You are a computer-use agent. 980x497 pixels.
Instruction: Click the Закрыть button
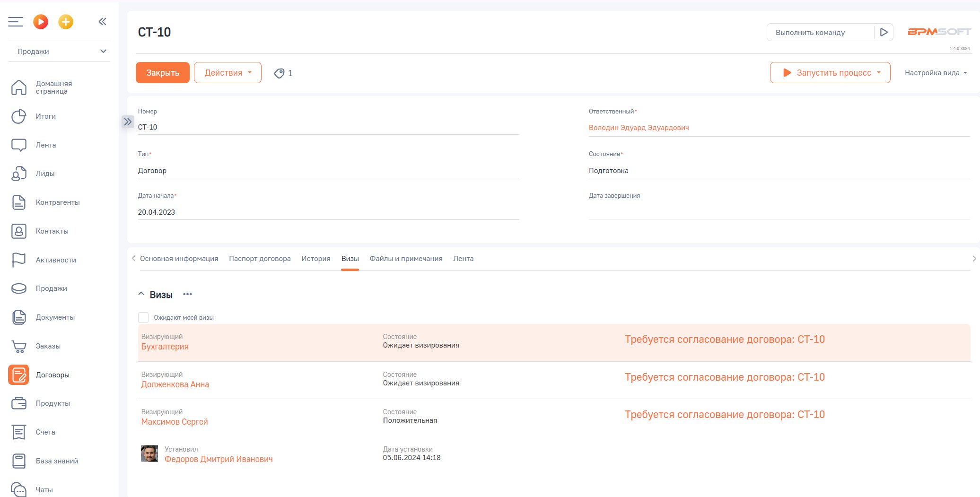[162, 73]
